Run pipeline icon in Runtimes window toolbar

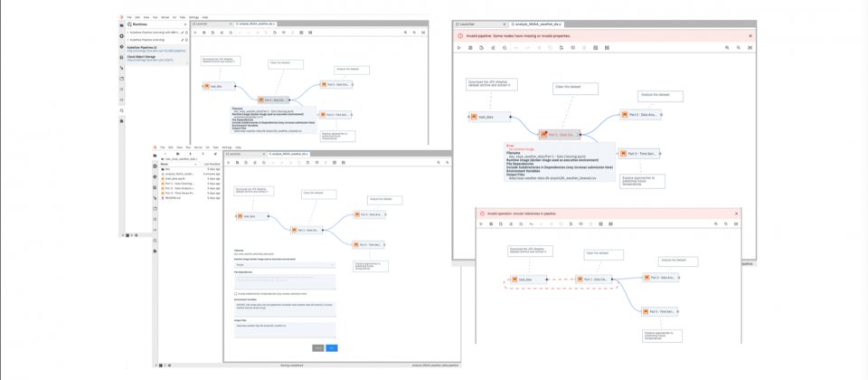pos(195,33)
